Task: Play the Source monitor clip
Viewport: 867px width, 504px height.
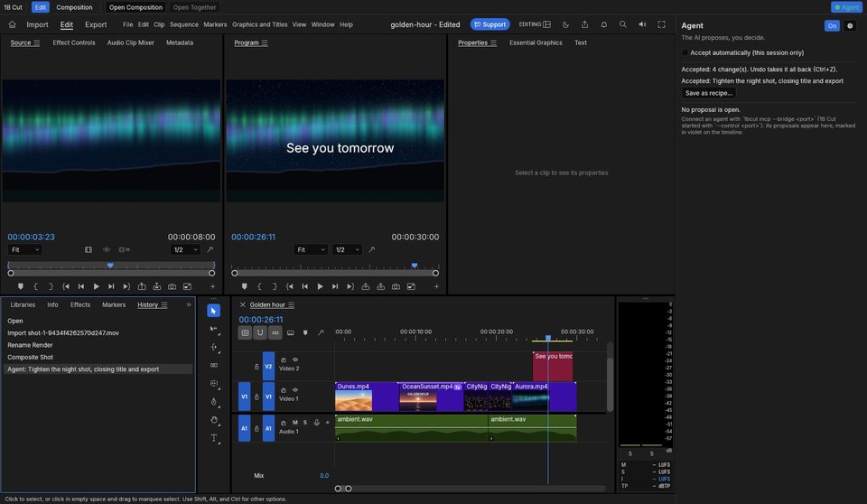Action: [x=97, y=286]
